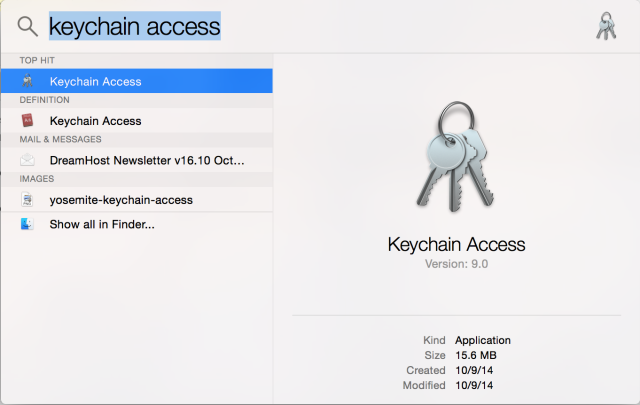Click the Version: 9.0 text

click(456, 264)
